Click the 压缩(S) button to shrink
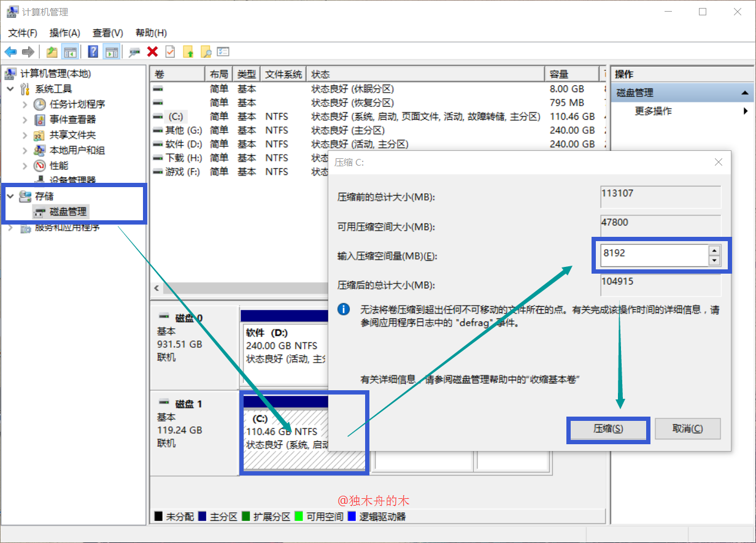The image size is (756, 543). pos(607,429)
